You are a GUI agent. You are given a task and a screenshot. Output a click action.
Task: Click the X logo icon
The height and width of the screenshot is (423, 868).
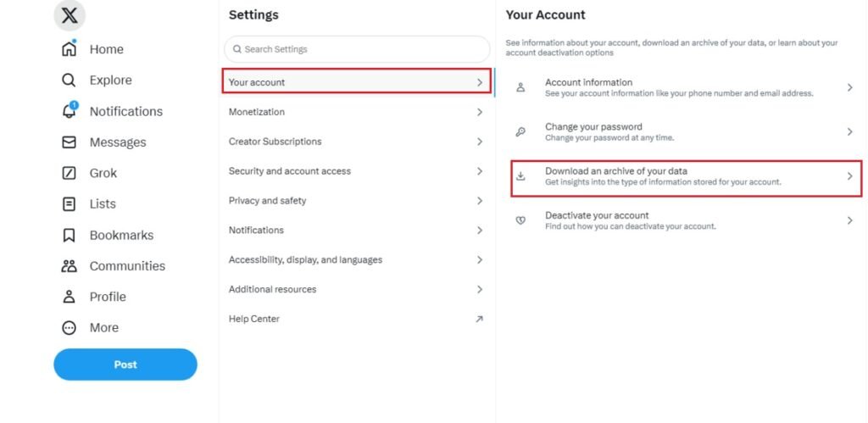click(x=70, y=15)
